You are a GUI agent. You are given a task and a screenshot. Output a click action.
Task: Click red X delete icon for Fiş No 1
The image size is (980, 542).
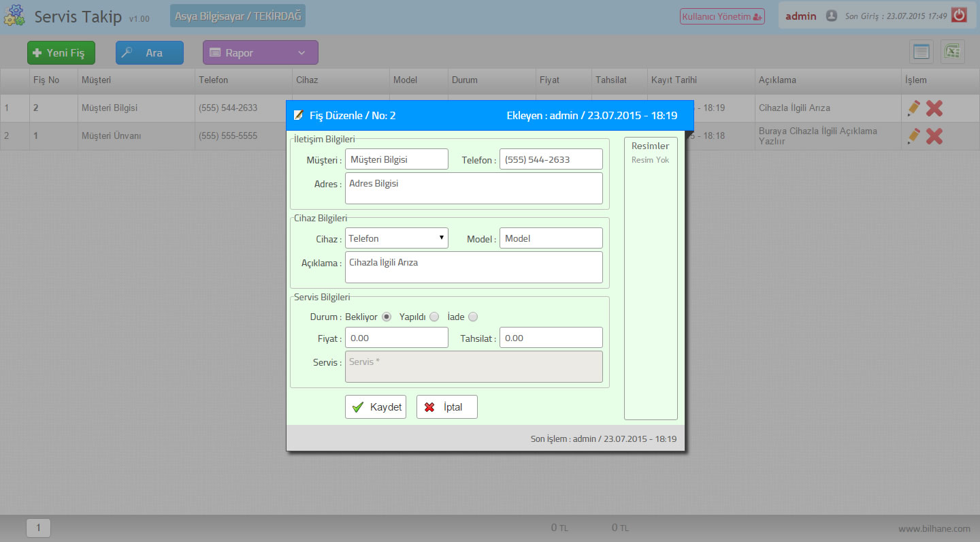pyautogui.click(x=934, y=136)
